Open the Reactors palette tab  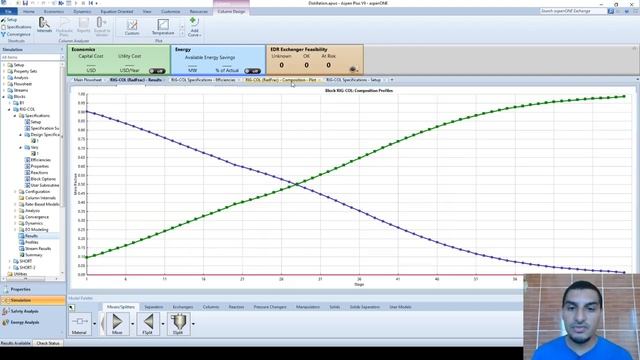[236, 307]
